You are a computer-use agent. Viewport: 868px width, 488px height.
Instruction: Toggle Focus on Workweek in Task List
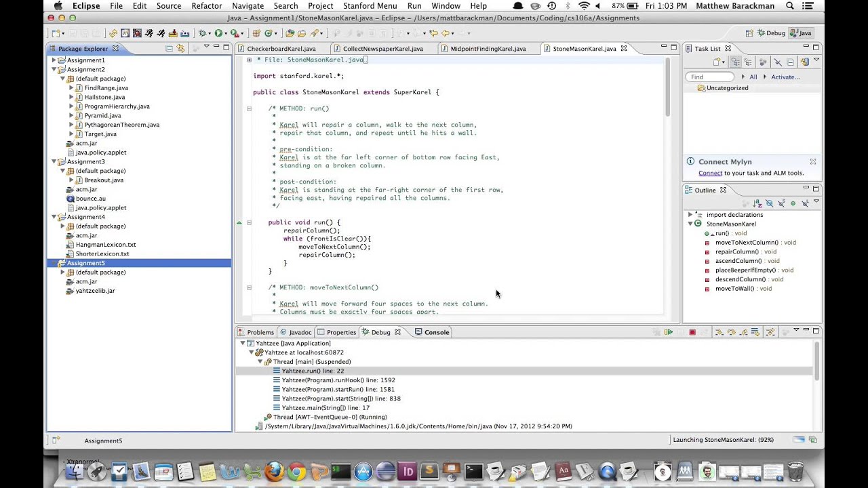763,62
